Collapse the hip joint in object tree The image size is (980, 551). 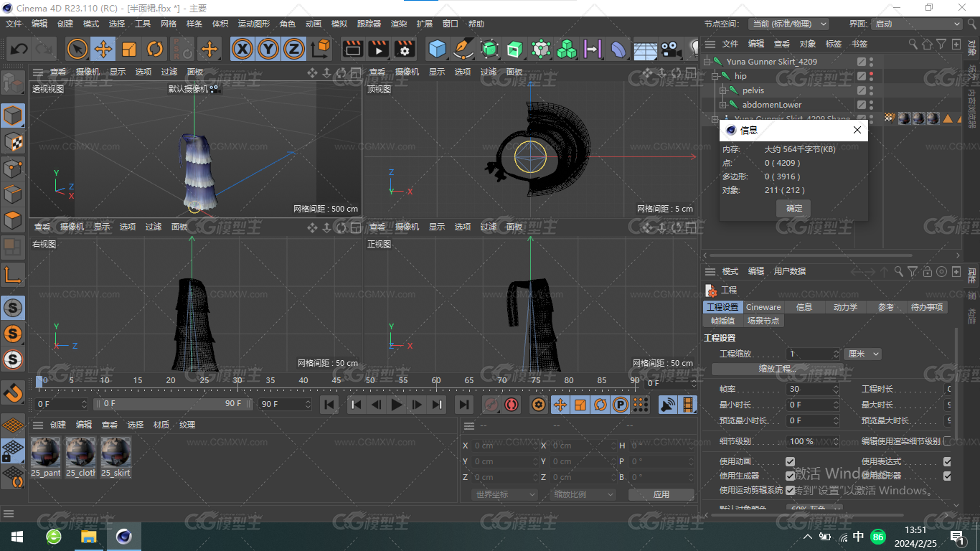click(x=715, y=76)
